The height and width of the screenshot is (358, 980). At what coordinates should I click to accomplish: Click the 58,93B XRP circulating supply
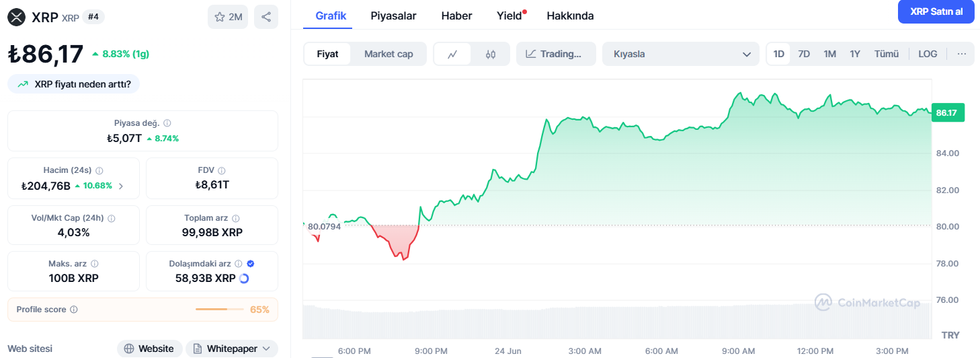point(205,278)
